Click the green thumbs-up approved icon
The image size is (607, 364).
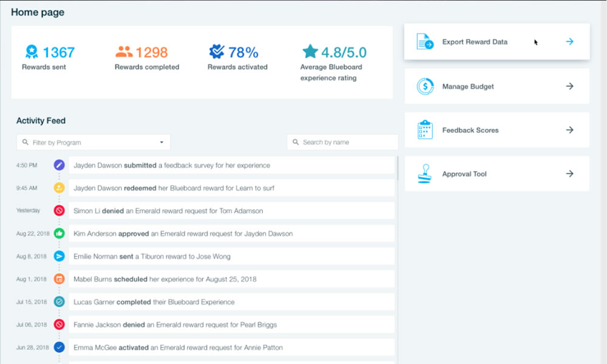[x=59, y=234]
